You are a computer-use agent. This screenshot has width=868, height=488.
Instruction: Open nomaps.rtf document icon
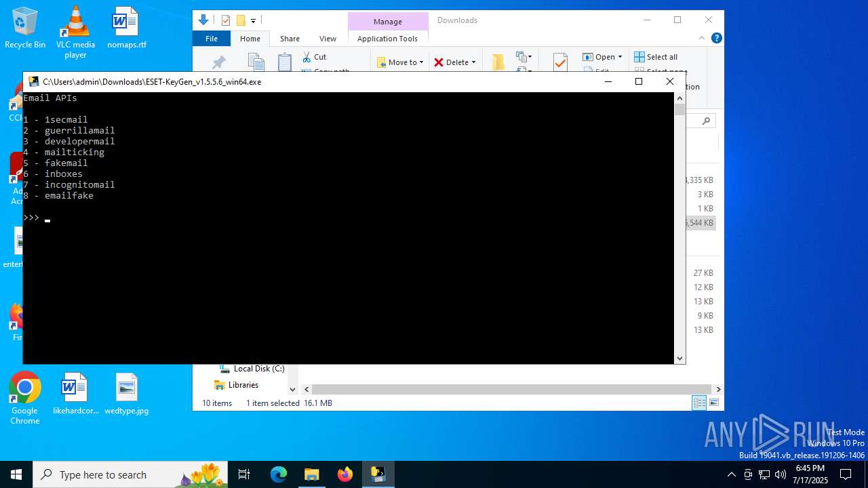tap(126, 27)
